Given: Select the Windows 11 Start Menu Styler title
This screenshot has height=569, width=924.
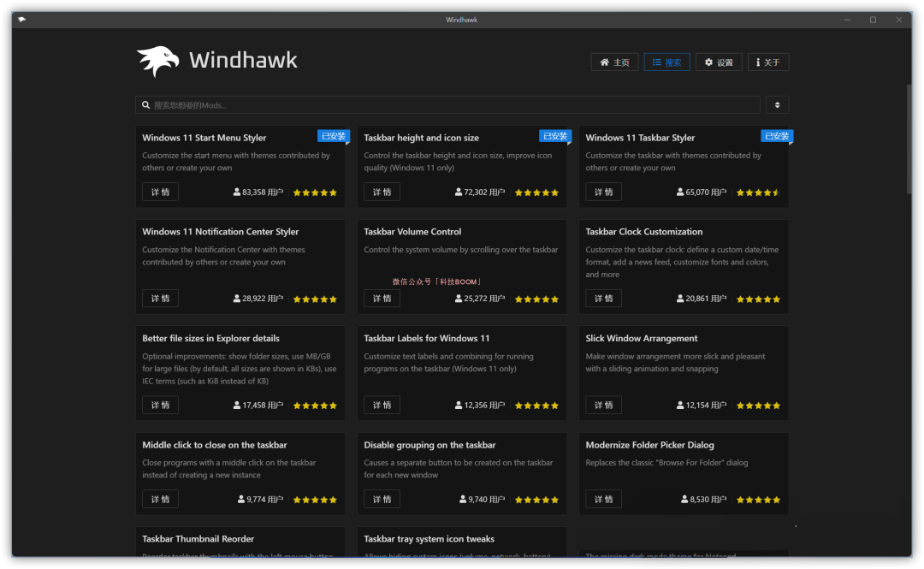Looking at the screenshot, I should point(204,138).
